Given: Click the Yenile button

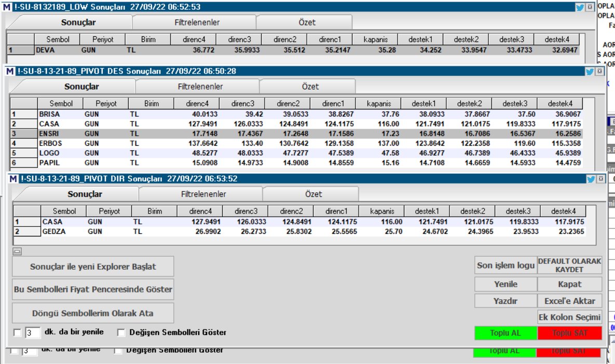Looking at the screenshot, I should 505,285.
